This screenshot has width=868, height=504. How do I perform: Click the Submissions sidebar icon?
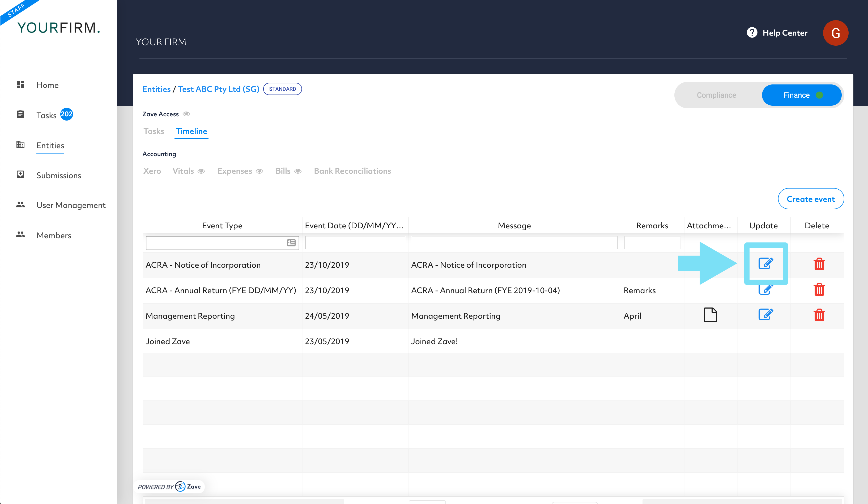click(20, 174)
